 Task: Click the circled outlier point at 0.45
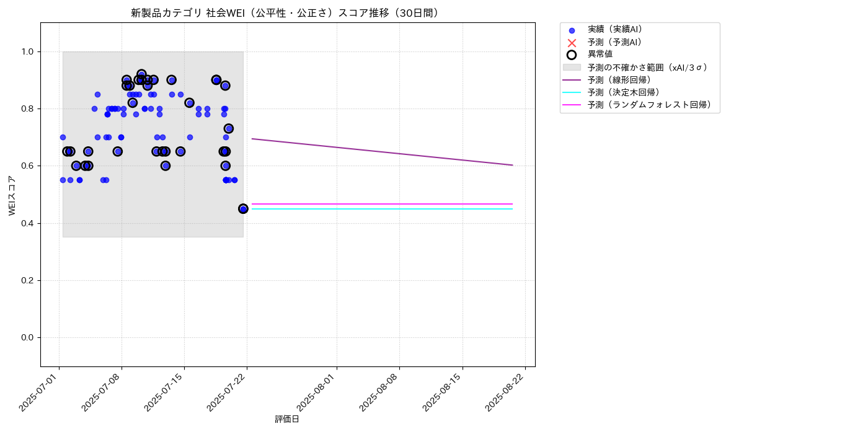click(243, 209)
